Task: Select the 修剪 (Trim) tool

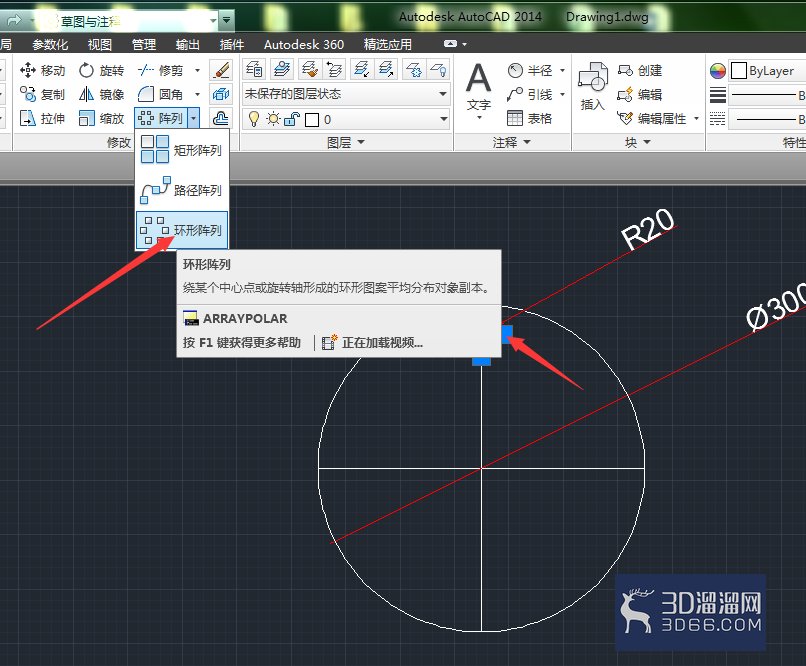Action: click(160, 70)
